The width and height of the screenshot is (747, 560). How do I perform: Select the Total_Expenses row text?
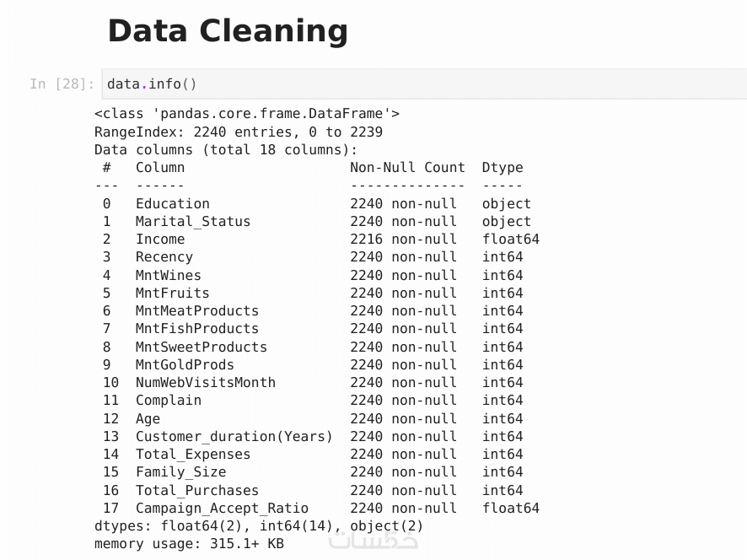(x=193, y=454)
